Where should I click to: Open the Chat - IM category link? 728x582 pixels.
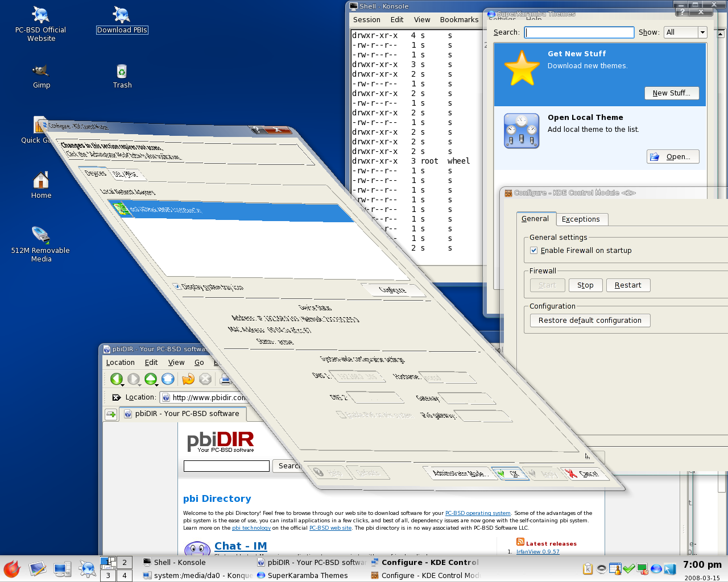point(241,546)
